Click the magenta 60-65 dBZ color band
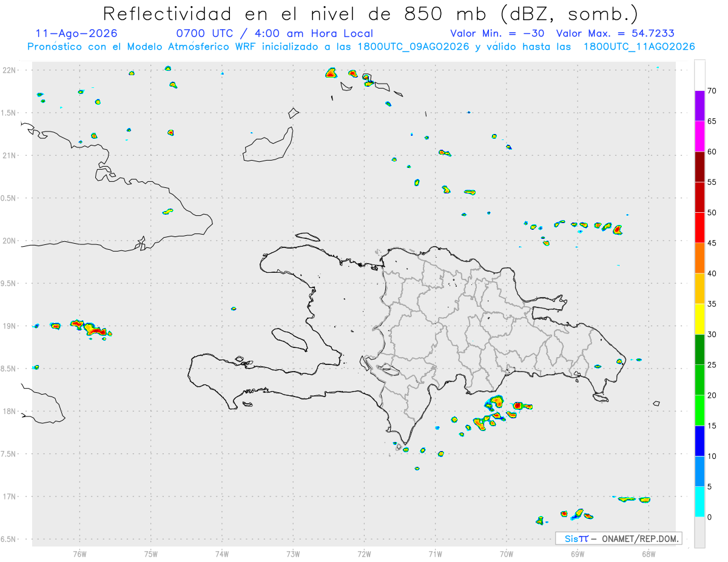The image size is (728, 562). (x=699, y=136)
